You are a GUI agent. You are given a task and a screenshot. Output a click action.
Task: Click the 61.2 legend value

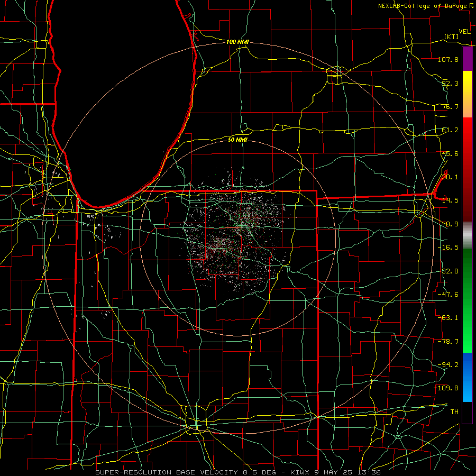tap(450, 130)
